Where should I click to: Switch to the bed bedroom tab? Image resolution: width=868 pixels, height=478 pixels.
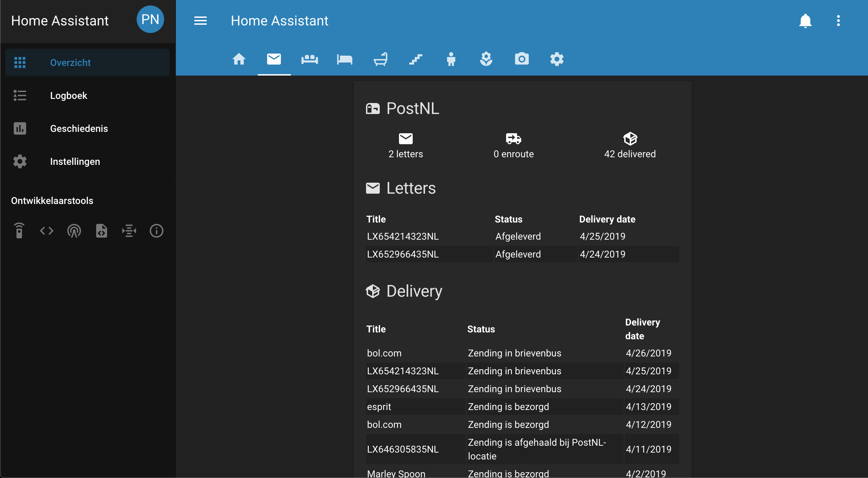click(345, 59)
